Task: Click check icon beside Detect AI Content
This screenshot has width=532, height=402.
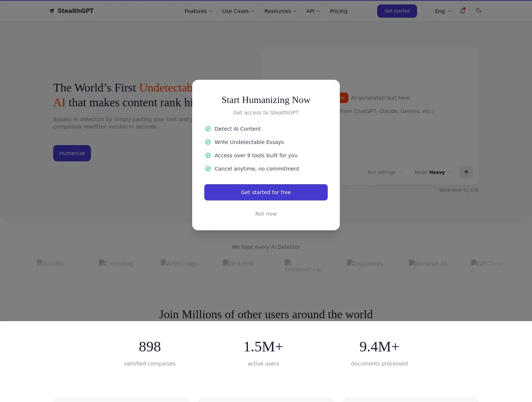Action: coord(208,129)
